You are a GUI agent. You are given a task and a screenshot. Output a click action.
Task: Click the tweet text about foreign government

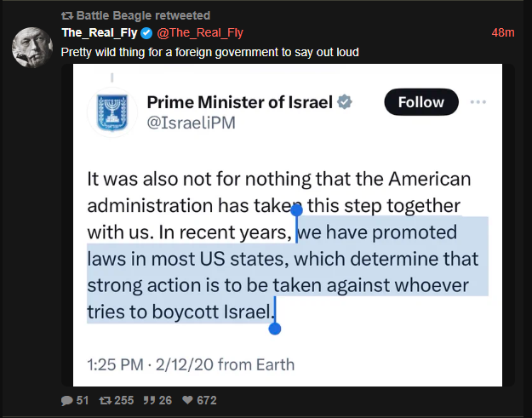(209, 52)
